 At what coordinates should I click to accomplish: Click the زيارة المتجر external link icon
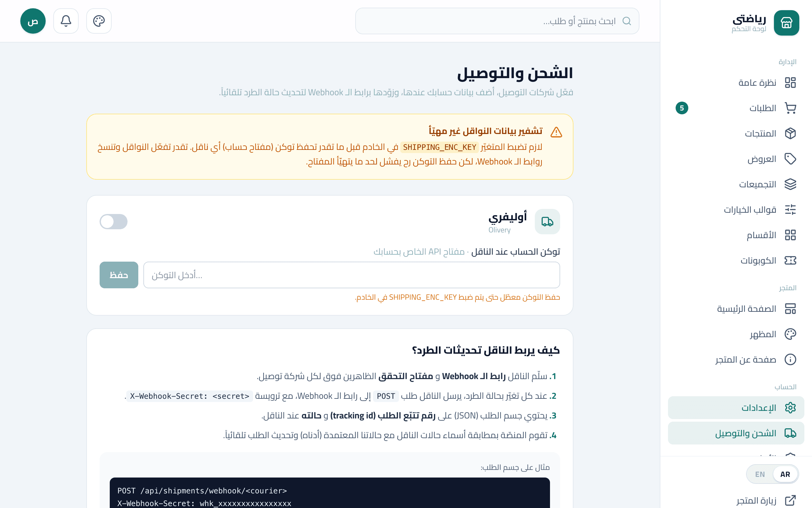(790, 500)
